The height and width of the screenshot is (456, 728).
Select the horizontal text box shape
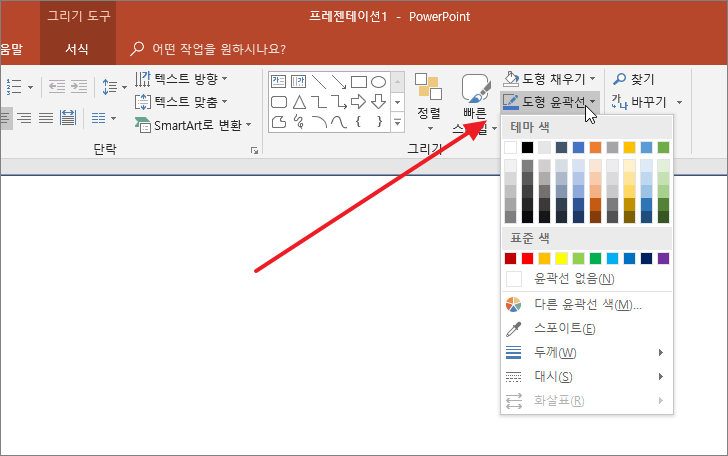tap(279, 82)
